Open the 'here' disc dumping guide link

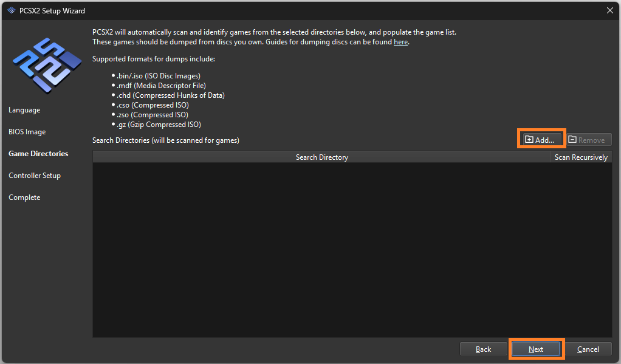click(x=400, y=42)
